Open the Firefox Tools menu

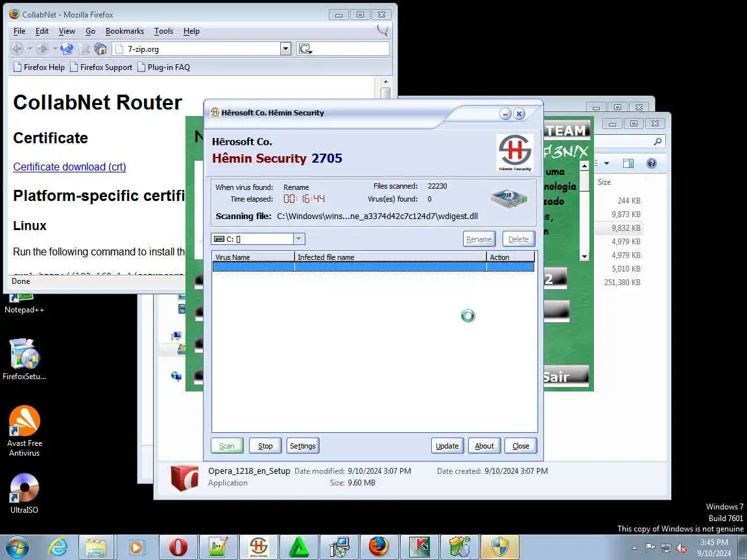163,31
